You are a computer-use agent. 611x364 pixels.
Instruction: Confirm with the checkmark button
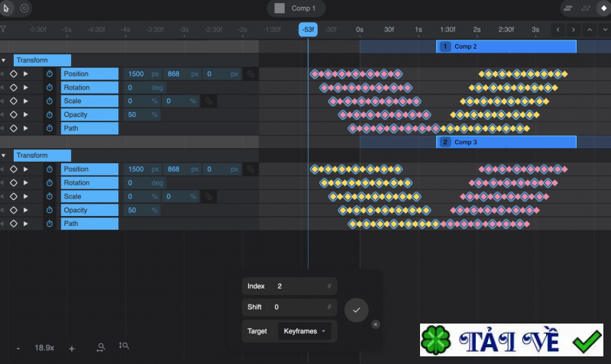[356, 310]
